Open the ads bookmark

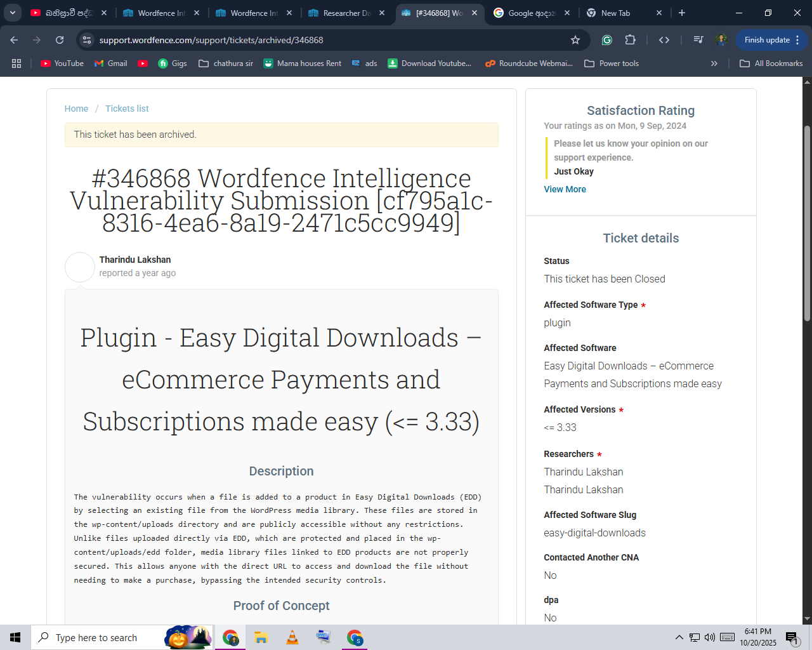click(x=365, y=63)
